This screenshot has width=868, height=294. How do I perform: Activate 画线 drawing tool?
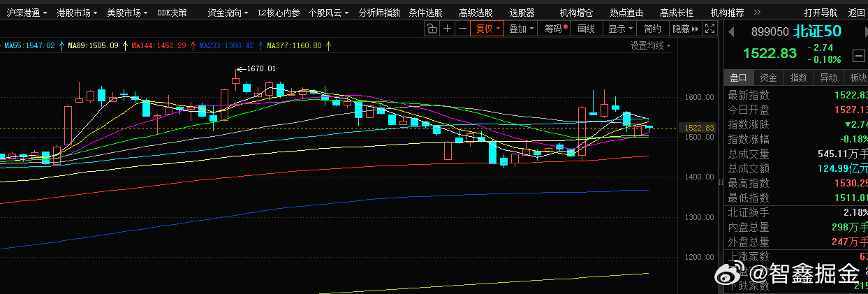587,29
